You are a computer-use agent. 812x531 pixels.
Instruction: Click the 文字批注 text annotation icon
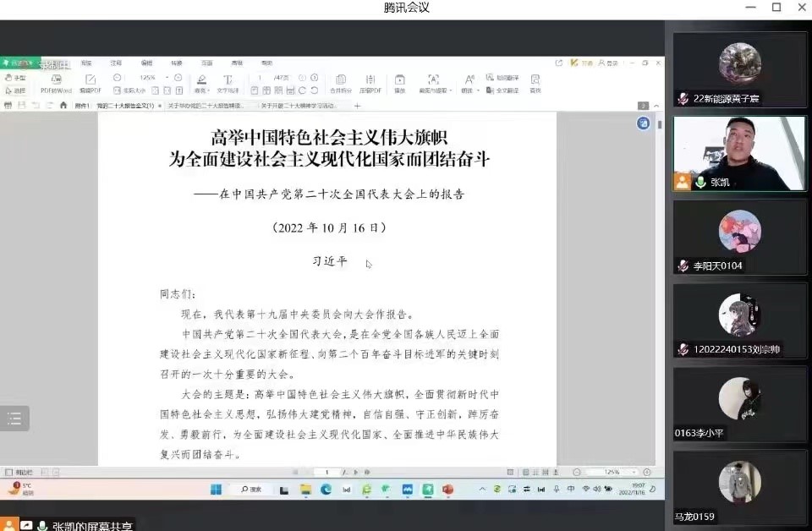228,83
